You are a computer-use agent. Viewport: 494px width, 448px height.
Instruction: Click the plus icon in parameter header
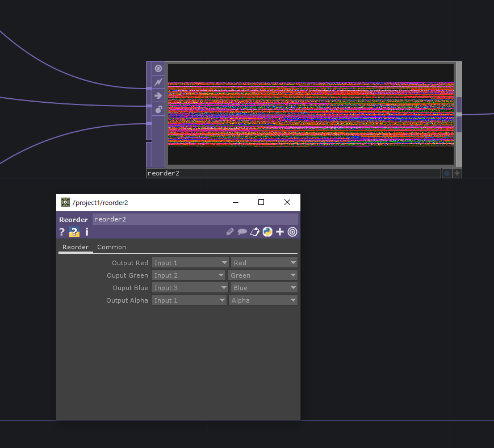280,232
